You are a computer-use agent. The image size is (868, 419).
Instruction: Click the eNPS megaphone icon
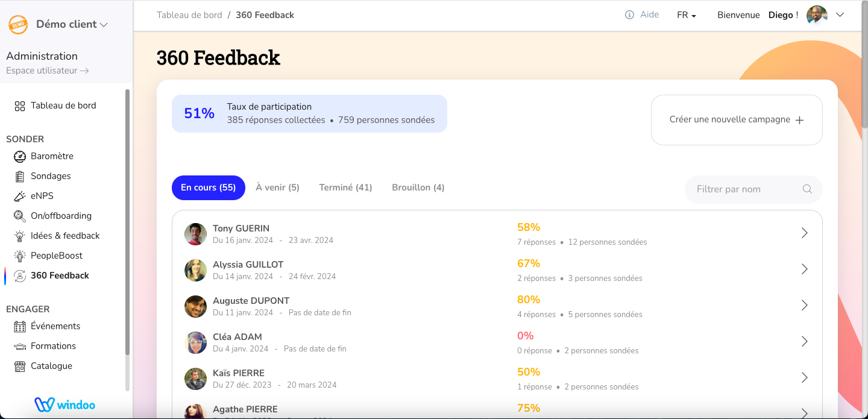coord(20,196)
